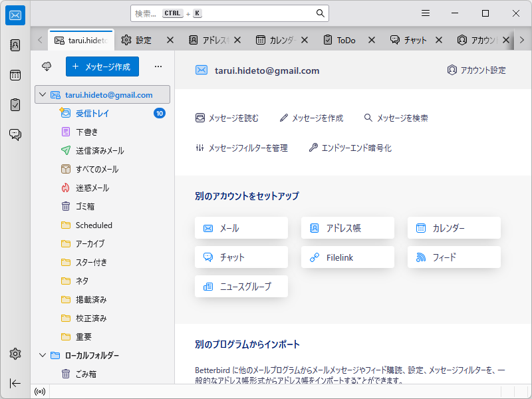Collapse the folder pane with the arrow icon
This screenshot has width=532, height=399.
(15, 383)
